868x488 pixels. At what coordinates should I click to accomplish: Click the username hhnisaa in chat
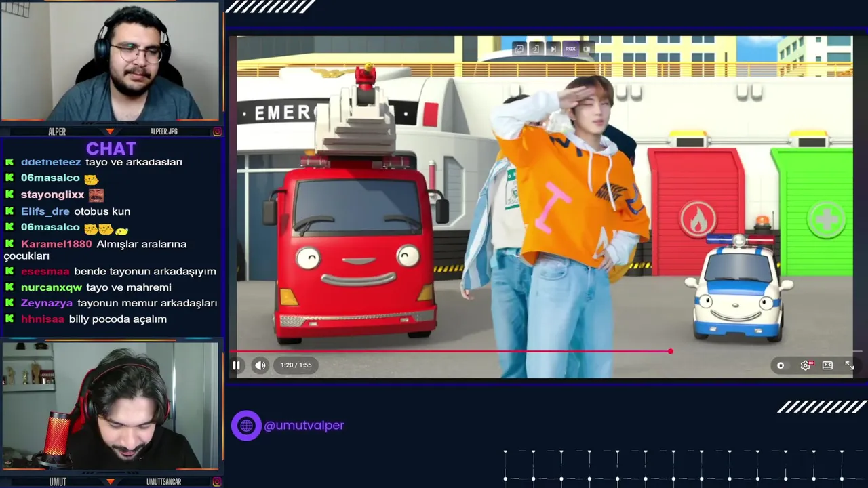pyautogui.click(x=42, y=319)
